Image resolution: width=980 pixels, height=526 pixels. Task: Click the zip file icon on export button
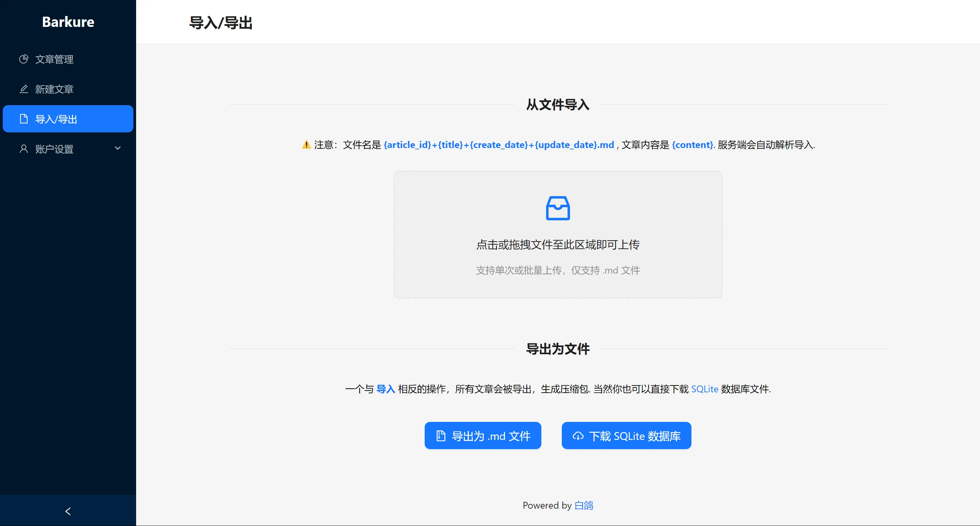(x=441, y=436)
